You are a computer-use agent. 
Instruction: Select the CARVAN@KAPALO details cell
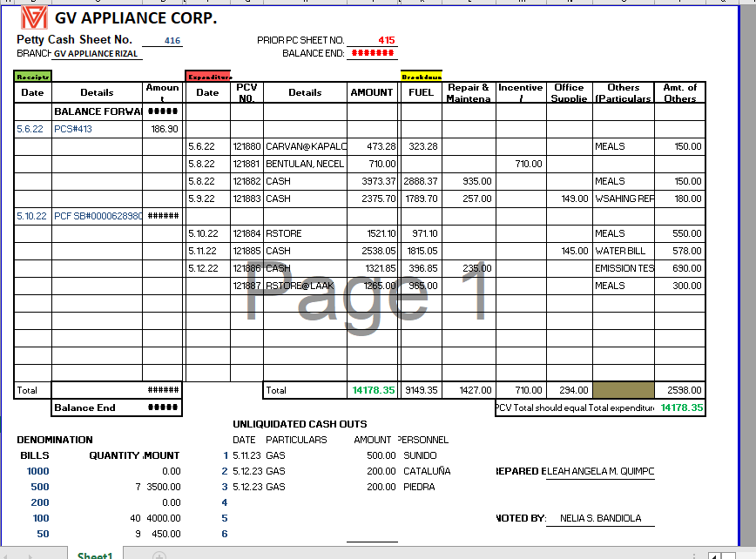coord(305,146)
